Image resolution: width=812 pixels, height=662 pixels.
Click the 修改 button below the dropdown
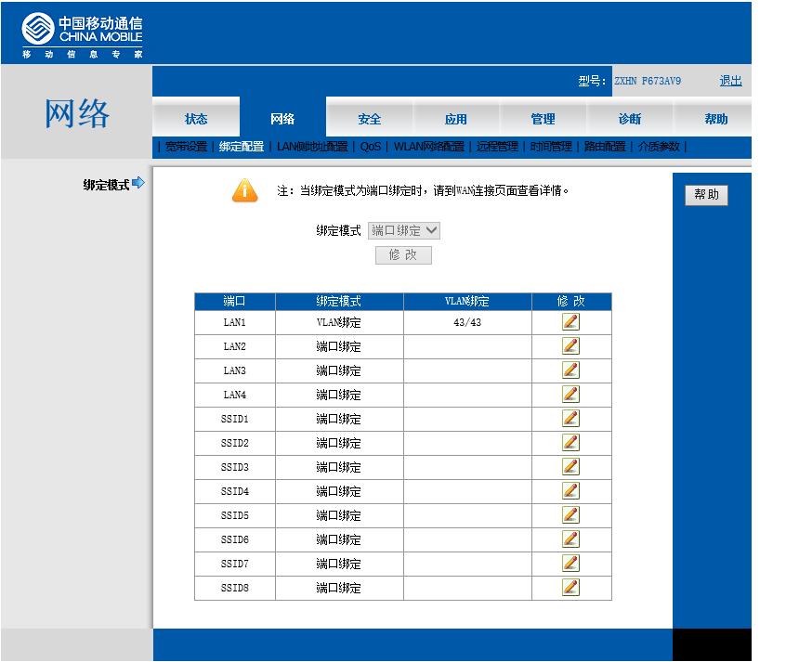pos(403,255)
